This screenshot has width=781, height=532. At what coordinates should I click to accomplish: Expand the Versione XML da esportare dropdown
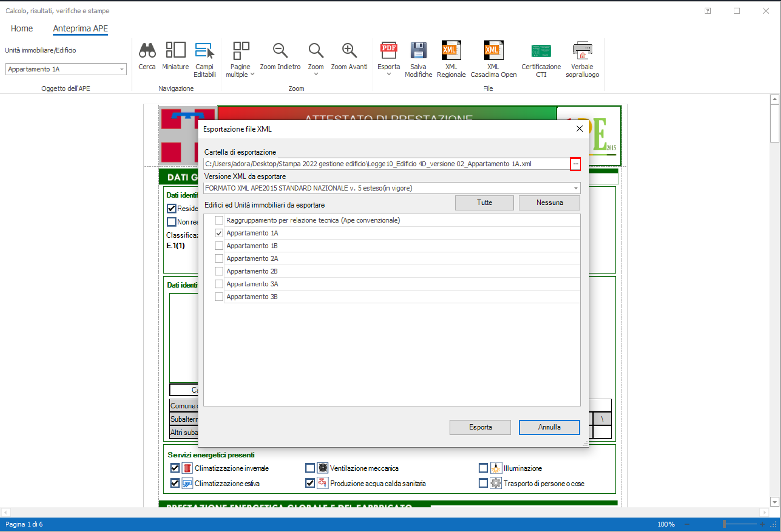click(575, 188)
